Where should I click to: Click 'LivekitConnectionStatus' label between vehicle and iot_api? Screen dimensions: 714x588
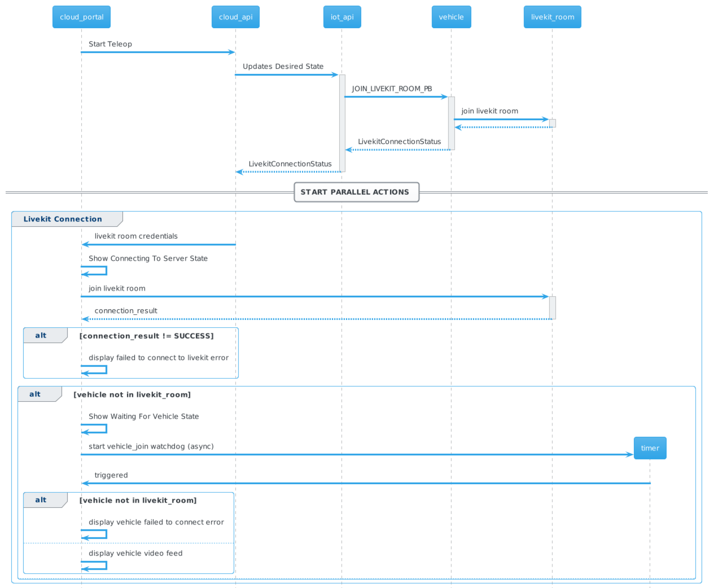(x=399, y=142)
